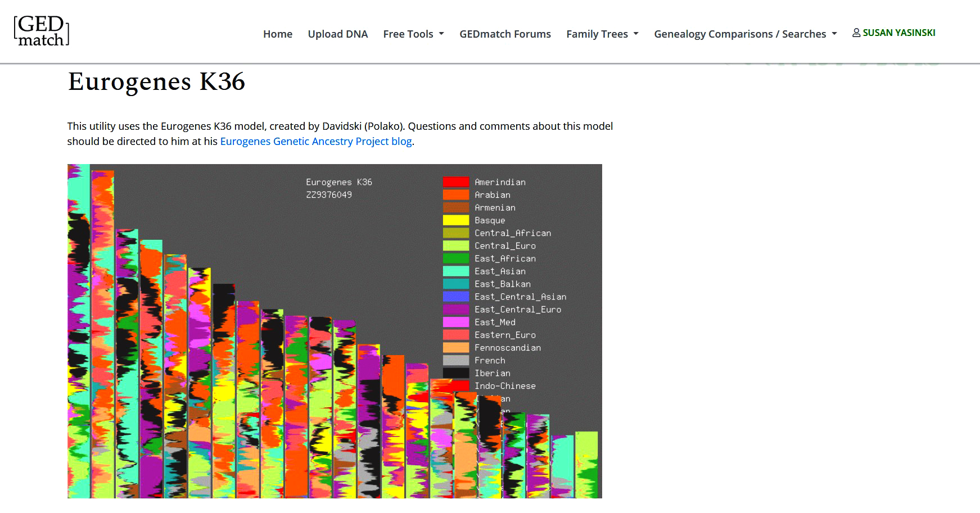Click the 'East_Asian' legend label

tap(500, 271)
